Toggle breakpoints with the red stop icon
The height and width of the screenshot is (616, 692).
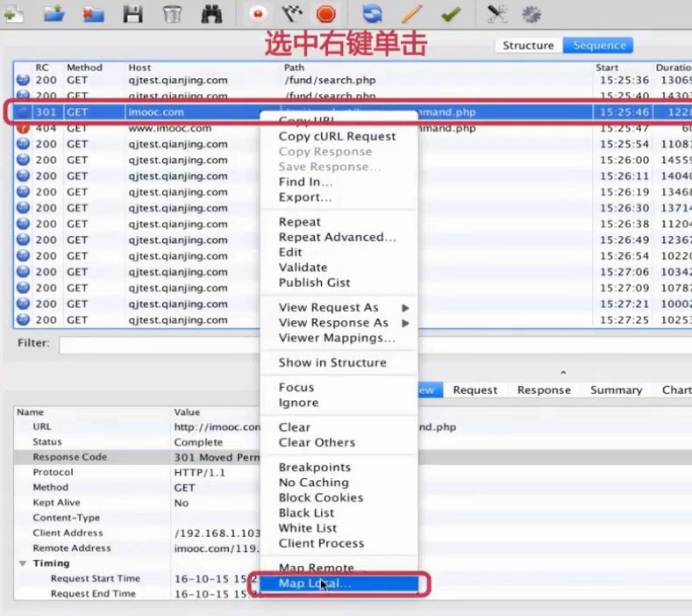pos(326,15)
